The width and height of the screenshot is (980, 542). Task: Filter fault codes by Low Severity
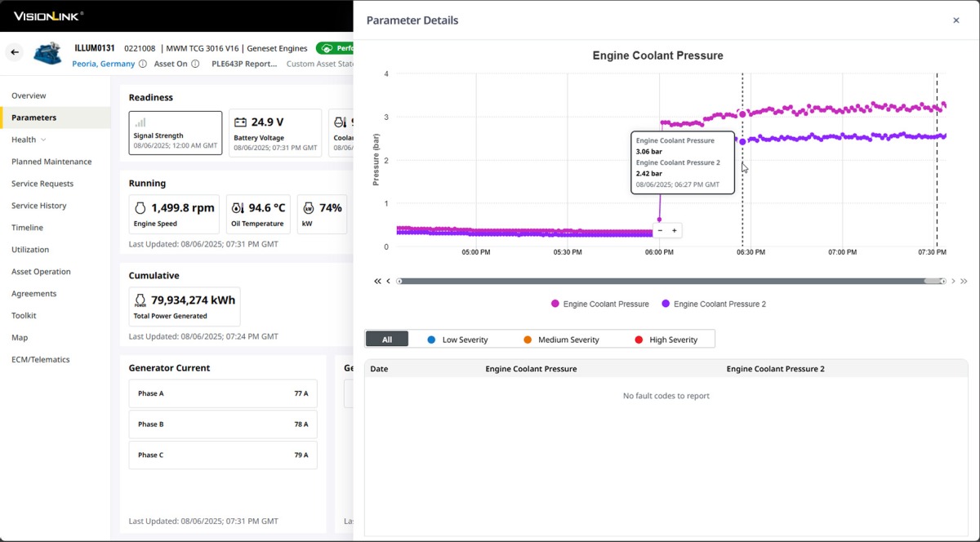pos(457,340)
